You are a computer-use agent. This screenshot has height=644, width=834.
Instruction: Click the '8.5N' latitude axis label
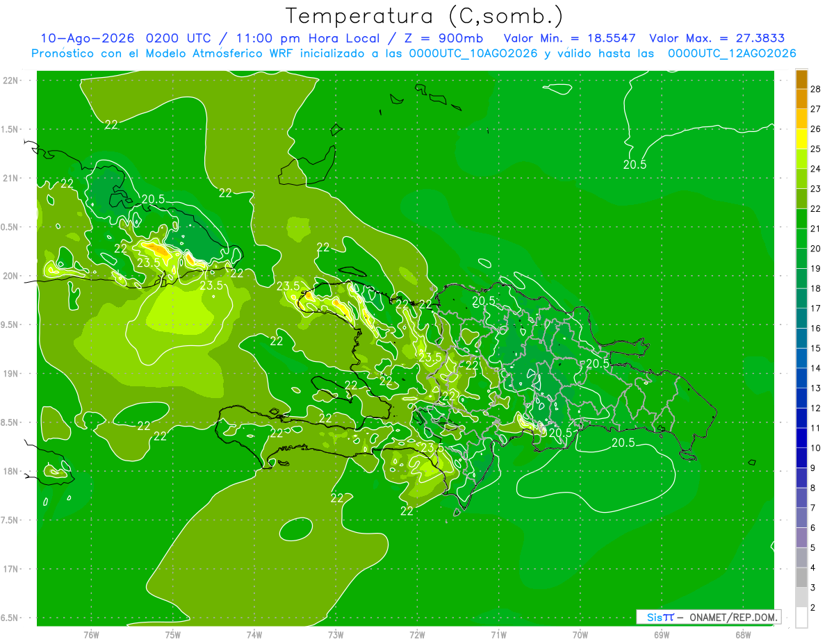[10, 422]
